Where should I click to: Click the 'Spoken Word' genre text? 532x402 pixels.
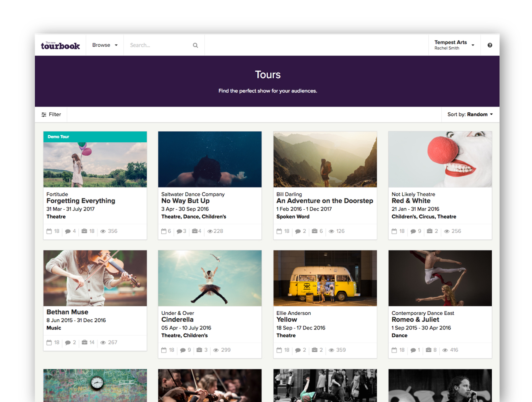point(293,217)
